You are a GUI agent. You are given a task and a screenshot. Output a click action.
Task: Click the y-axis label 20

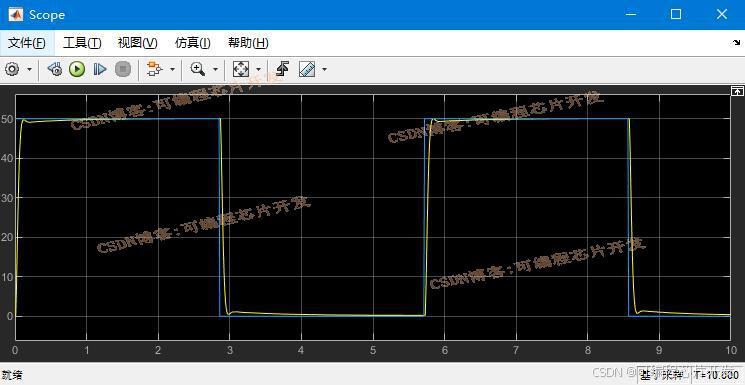click(8, 237)
